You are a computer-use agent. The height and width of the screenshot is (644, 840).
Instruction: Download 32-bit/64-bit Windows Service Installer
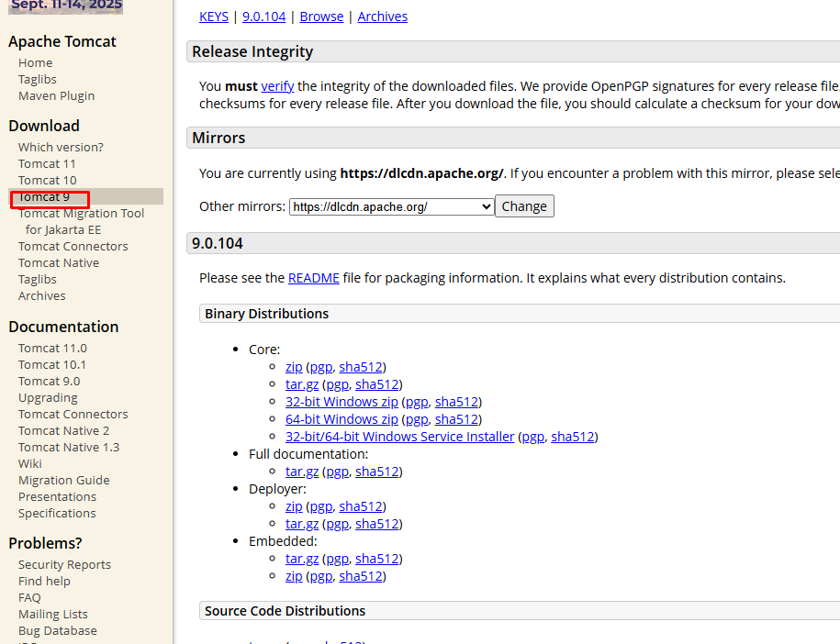(x=400, y=437)
